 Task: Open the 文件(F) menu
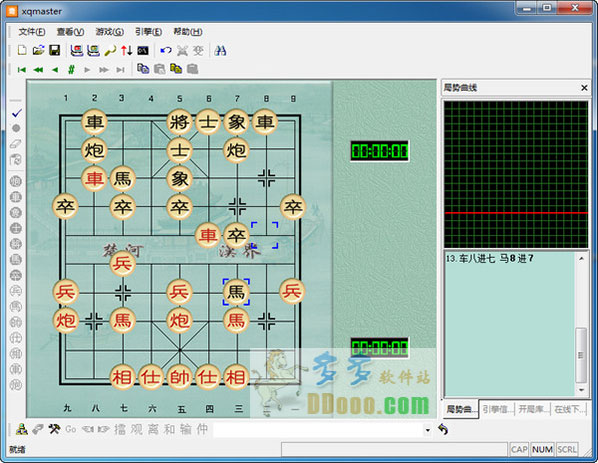32,32
